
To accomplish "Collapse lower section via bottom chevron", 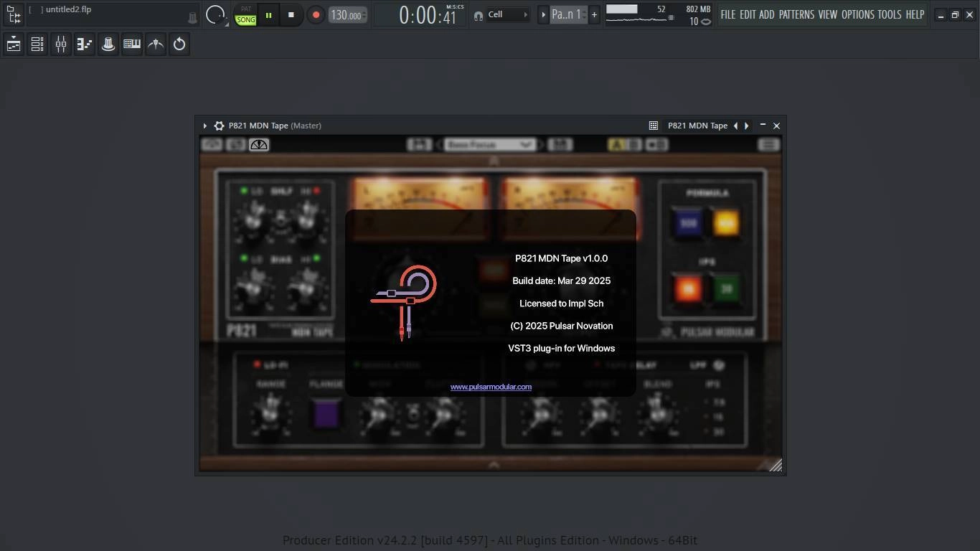I will pyautogui.click(x=494, y=466).
